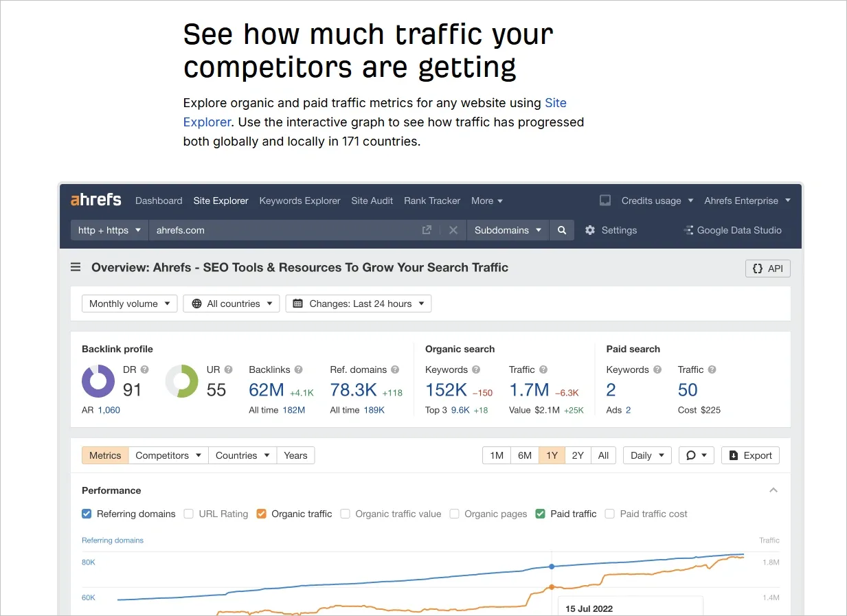Enable the URL Rating checkbox
Image resolution: width=847 pixels, height=616 pixels.
pos(188,514)
